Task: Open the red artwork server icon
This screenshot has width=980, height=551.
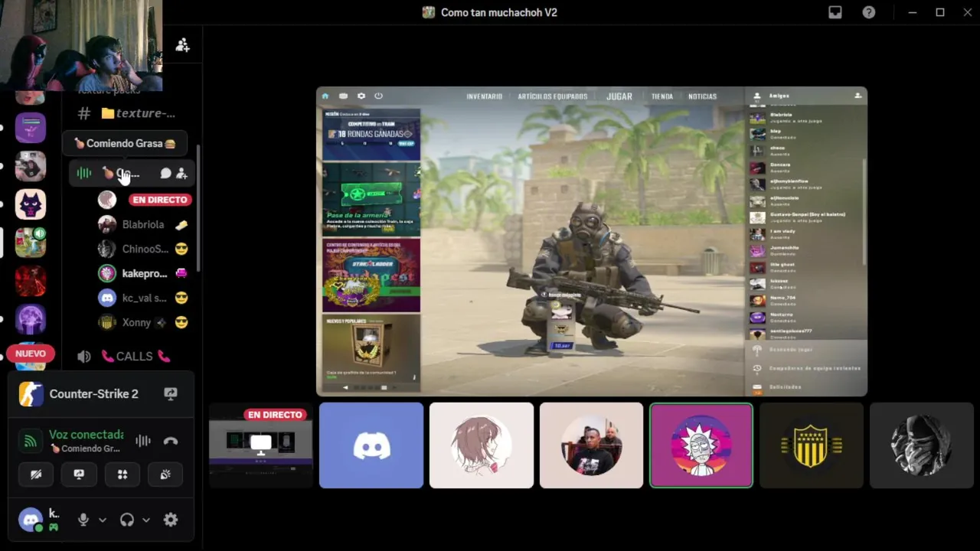Action: click(31, 281)
